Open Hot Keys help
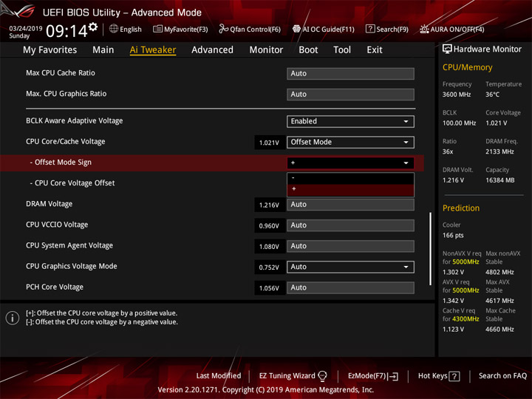 (439, 376)
